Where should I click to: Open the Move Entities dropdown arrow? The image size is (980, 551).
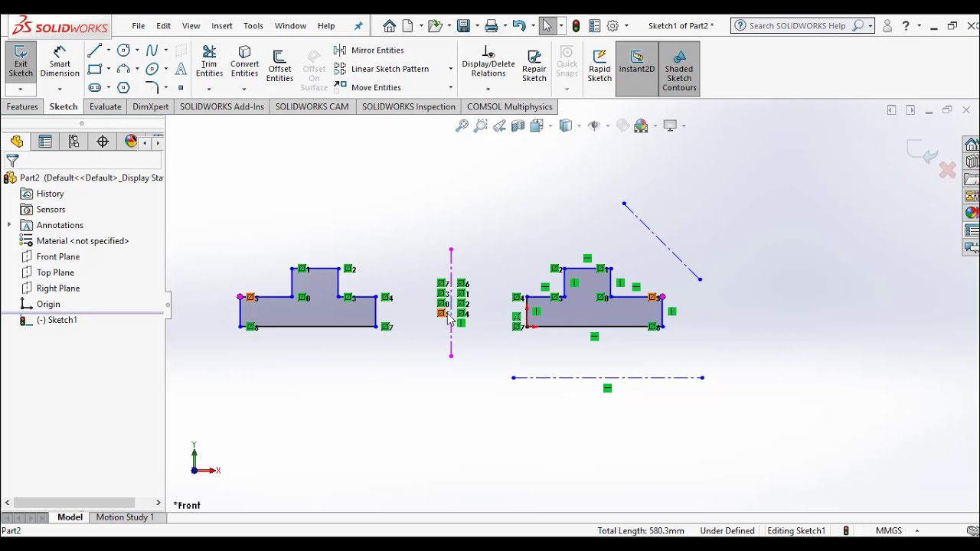[x=450, y=87]
